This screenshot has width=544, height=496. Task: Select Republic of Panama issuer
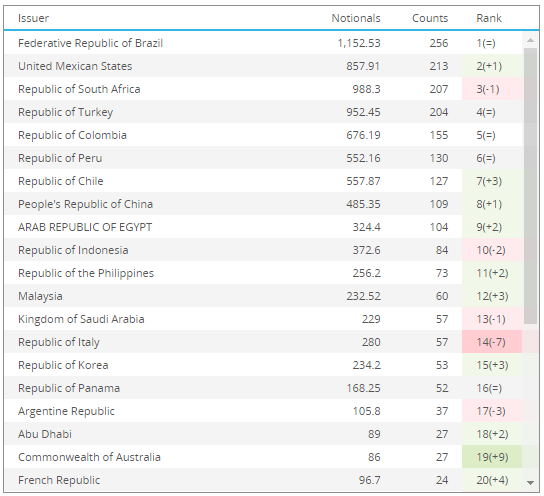69,388
